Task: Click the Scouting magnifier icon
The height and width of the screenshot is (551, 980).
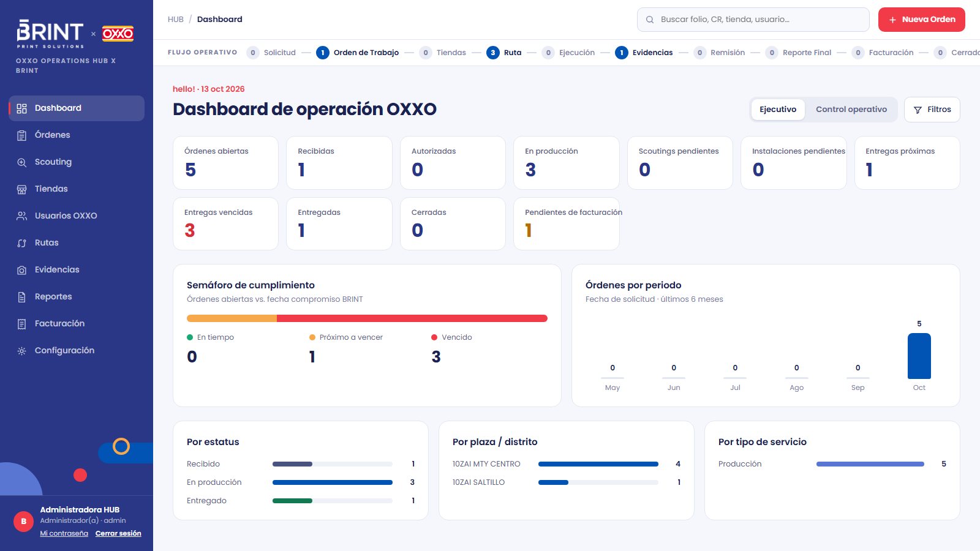Action: point(21,162)
